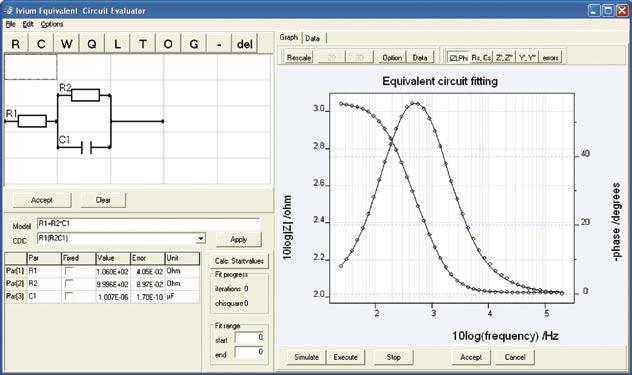Select the L inductor element button
The height and width of the screenshot is (375, 632).
tap(117, 44)
